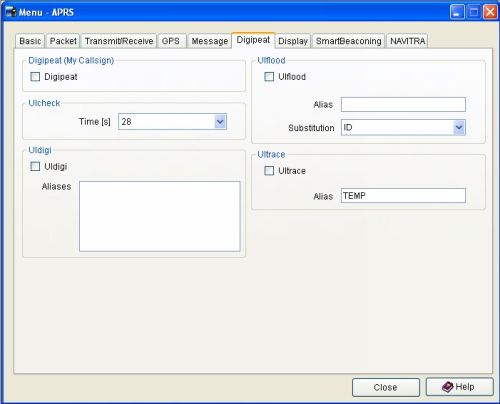Click the Help button book icon

[447, 387]
